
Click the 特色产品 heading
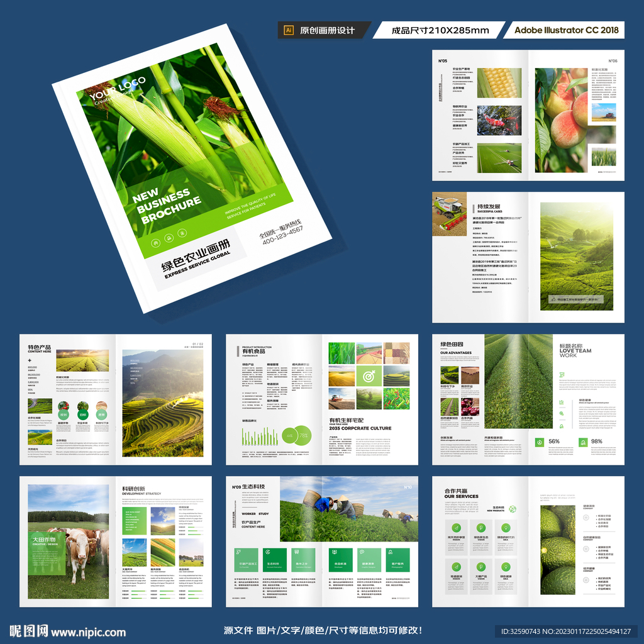[x=40, y=347]
